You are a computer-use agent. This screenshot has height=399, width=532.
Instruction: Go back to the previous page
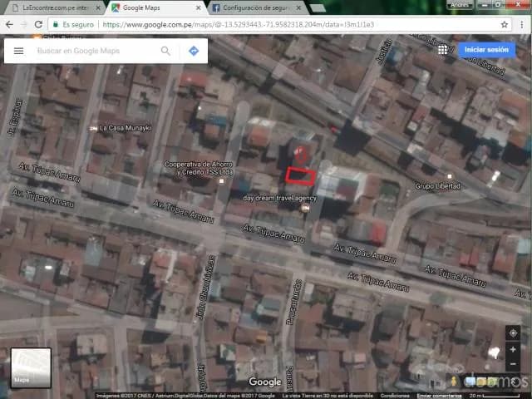9,24
